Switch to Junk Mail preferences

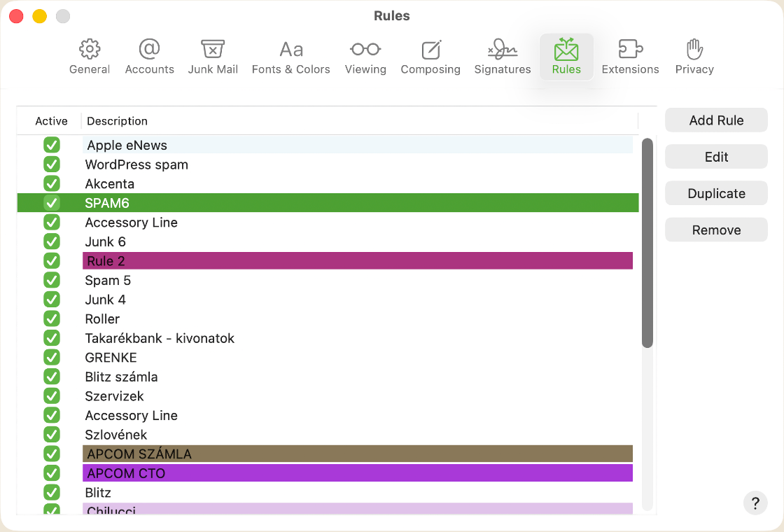[x=213, y=57]
